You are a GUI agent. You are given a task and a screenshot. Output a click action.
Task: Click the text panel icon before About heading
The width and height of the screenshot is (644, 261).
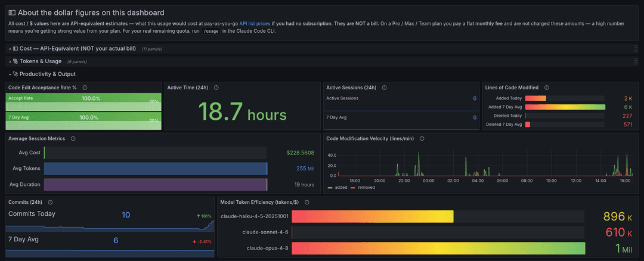point(13,13)
